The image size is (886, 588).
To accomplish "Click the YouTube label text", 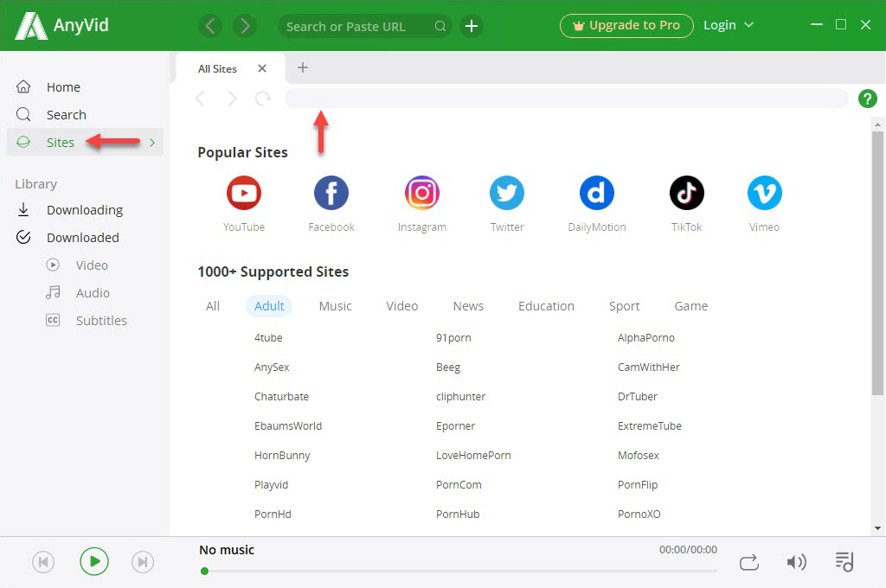I will pos(243,227).
